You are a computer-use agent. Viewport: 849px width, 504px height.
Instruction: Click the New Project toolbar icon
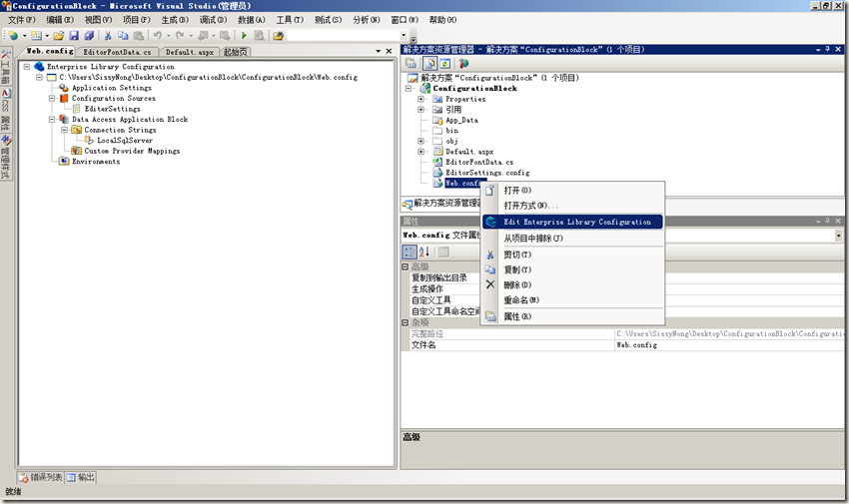click(13, 36)
